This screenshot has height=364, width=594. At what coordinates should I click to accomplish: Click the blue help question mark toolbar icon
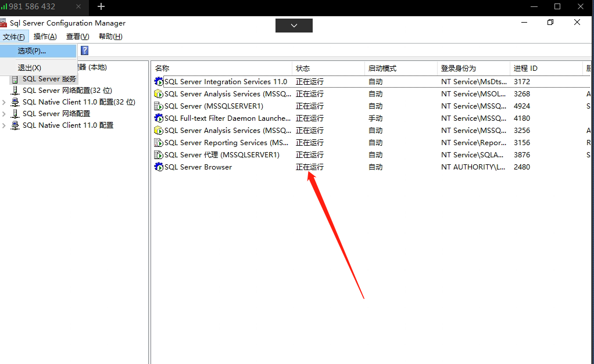pos(85,51)
